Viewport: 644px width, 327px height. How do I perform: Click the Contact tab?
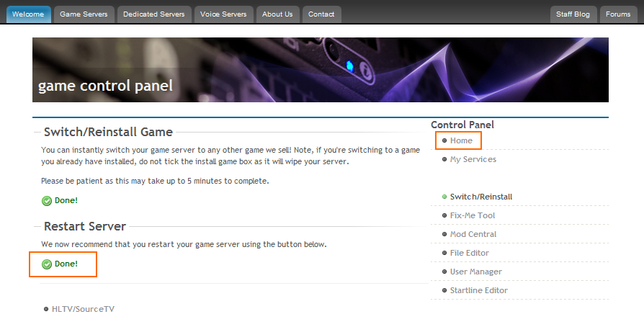321,14
